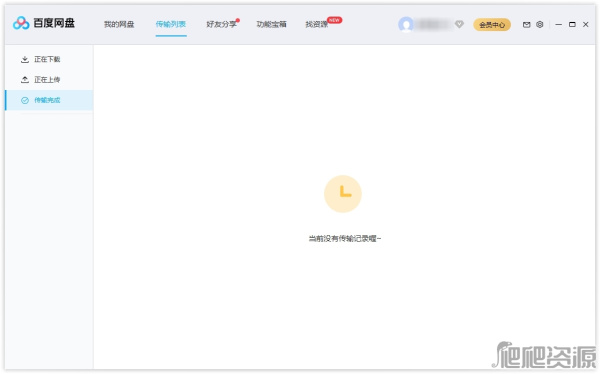Screen dimensions: 600x374
Task: Minimize the Baidu Netdisk window
Action: click(x=559, y=24)
